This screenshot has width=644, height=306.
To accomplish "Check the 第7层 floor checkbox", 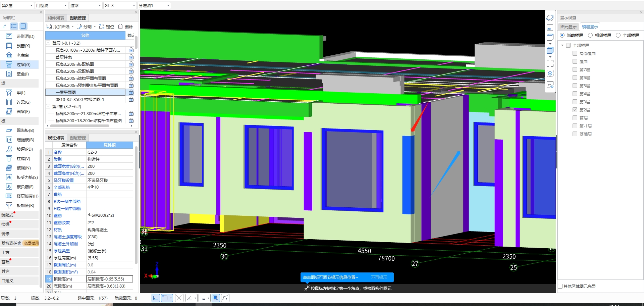I will pyautogui.click(x=575, y=69).
